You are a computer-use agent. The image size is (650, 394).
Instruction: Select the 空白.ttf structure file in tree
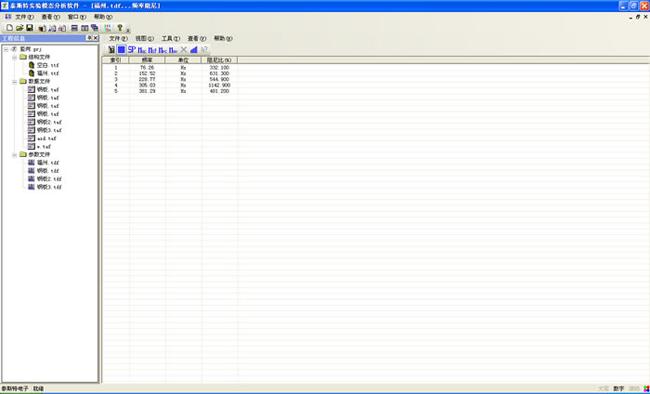click(x=48, y=65)
